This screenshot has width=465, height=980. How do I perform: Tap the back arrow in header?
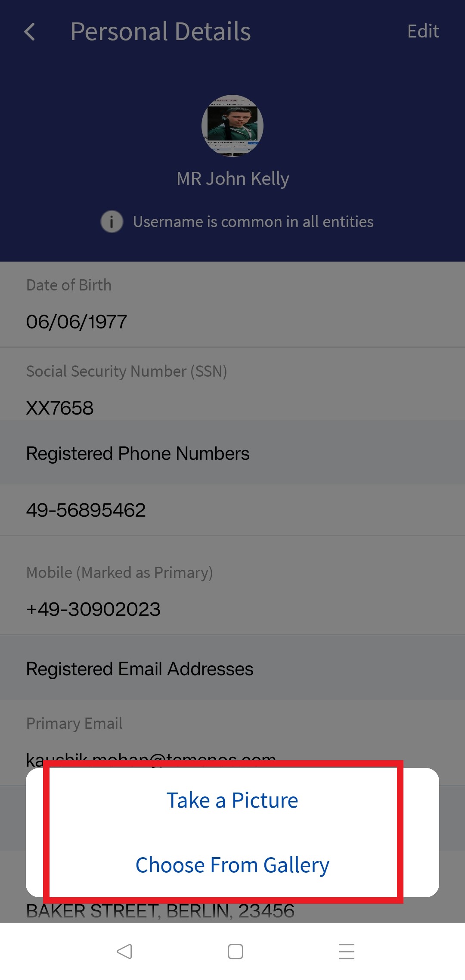29,32
